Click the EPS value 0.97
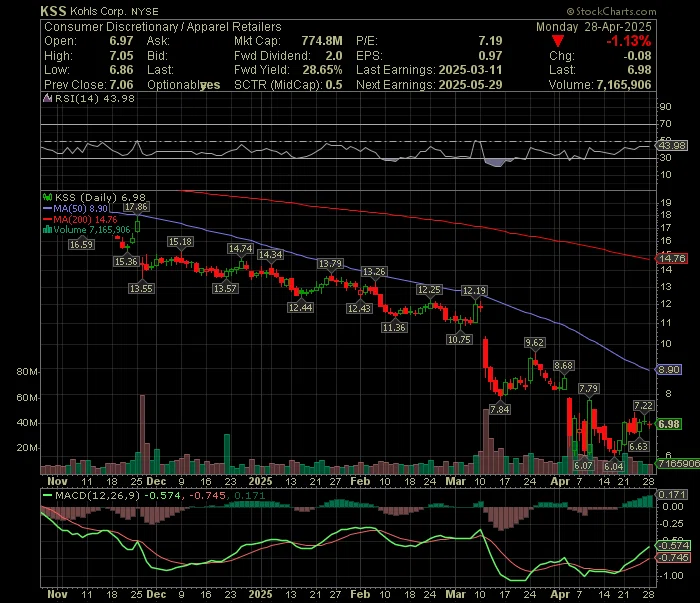Image resolution: width=700 pixels, height=603 pixels. click(x=491, y=56)
